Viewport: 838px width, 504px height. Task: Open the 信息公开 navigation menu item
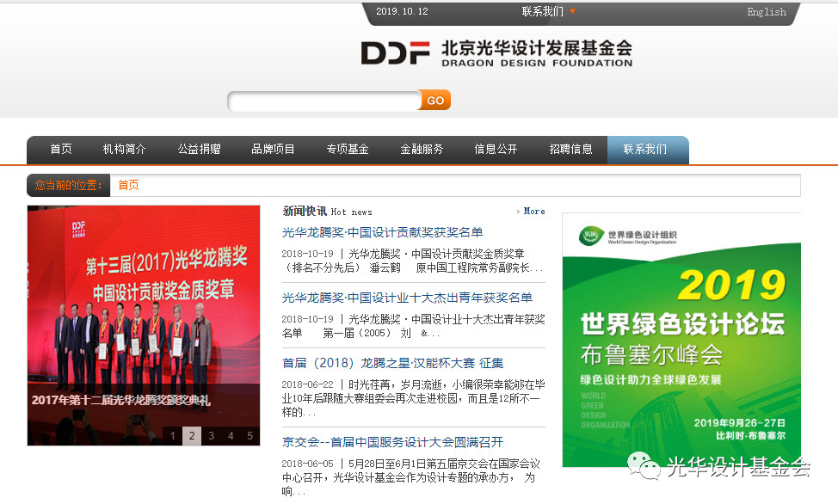point(496,149)
